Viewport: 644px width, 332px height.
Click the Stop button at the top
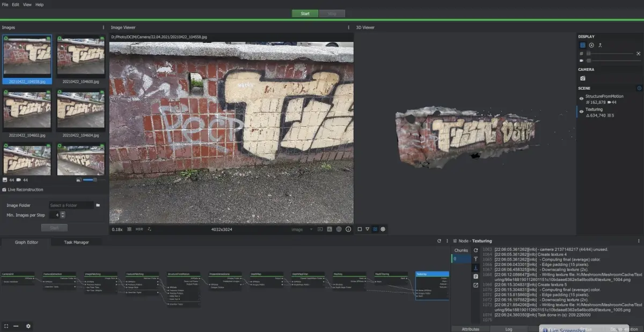point(332,13)
